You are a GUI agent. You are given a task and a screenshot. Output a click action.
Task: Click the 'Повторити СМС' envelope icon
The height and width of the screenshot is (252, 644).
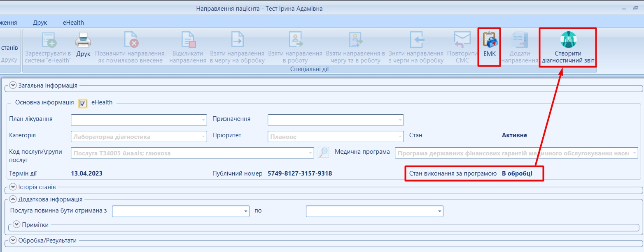[x=462, y=40]
